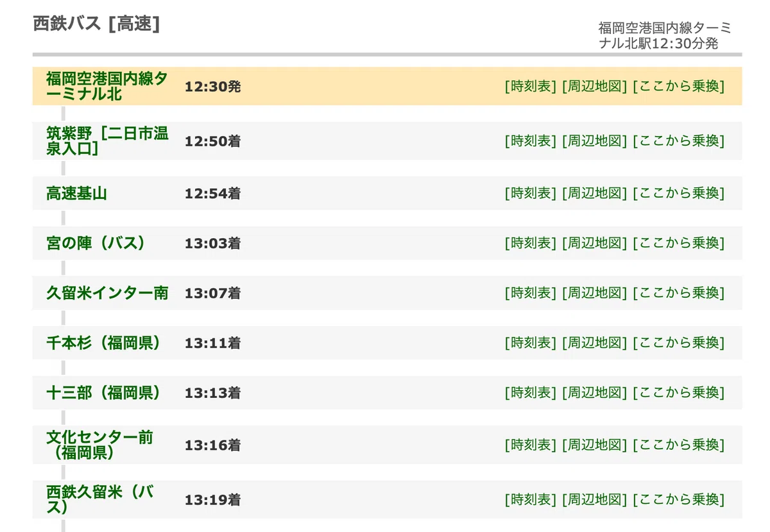The width and height of the screenshot is (770, 532).
Task: Open 周辺地図 for 筑紫野 row
Action: pos(594,141)
